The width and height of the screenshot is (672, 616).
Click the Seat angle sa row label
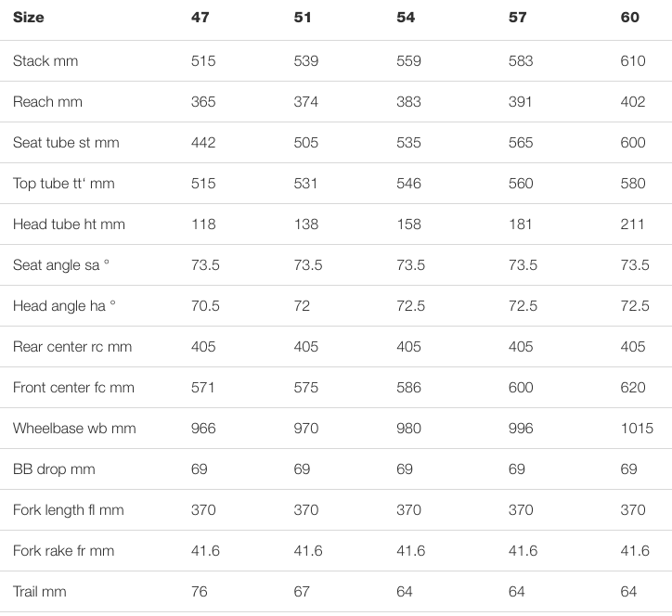(x=61, y=264)
